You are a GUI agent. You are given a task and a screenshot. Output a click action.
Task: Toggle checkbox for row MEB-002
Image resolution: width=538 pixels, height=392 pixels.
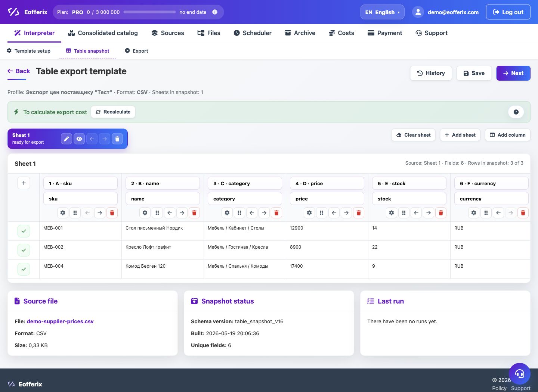pyautogui.click(x=24, y=250)
